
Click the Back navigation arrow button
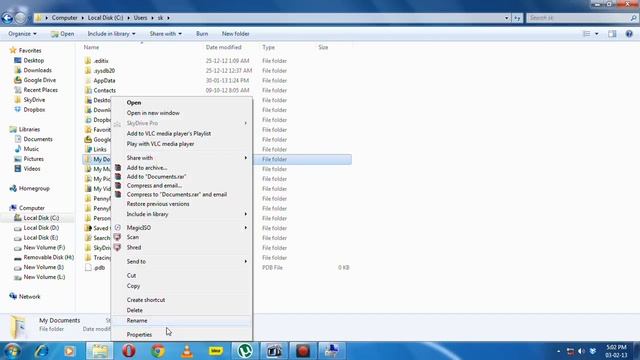7,18
